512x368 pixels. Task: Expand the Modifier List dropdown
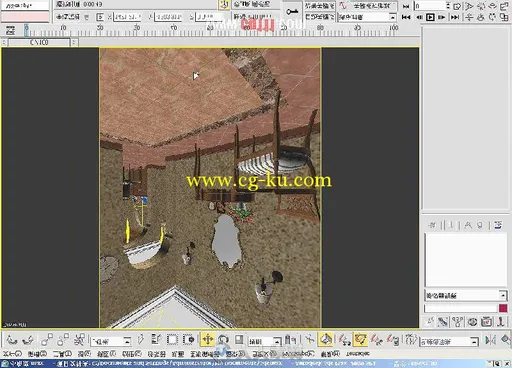point(466,295)
